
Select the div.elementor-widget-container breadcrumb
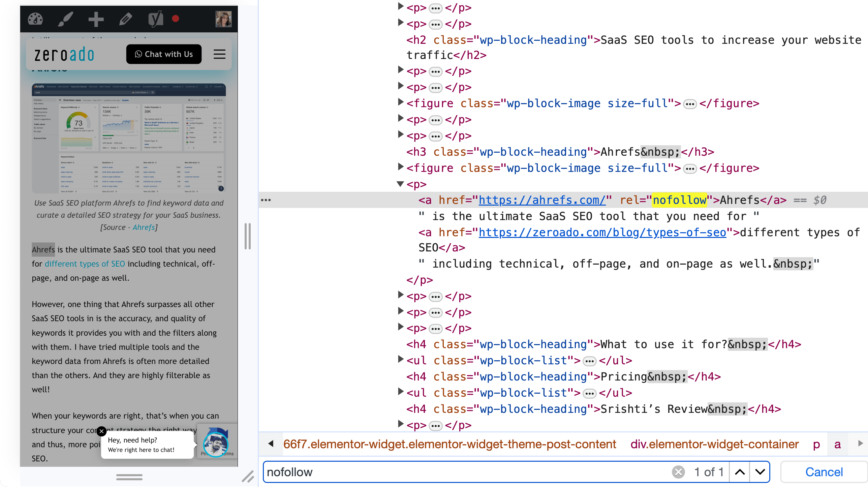point(714,444)
